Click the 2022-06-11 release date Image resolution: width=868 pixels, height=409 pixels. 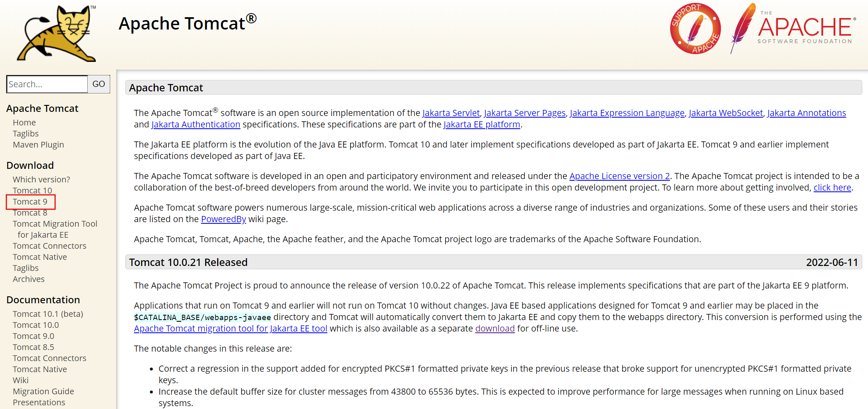coord(832,262)
